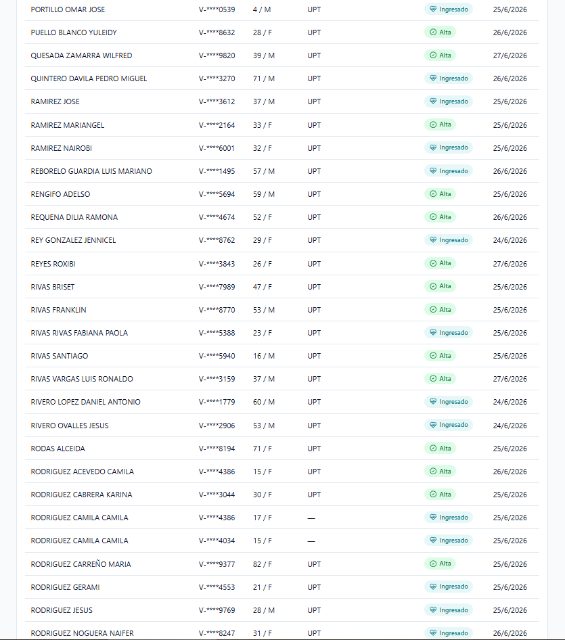Click ID V-****4386 of RODRIGUEZ ACEVEDO CAMILA

pos(217,471)
